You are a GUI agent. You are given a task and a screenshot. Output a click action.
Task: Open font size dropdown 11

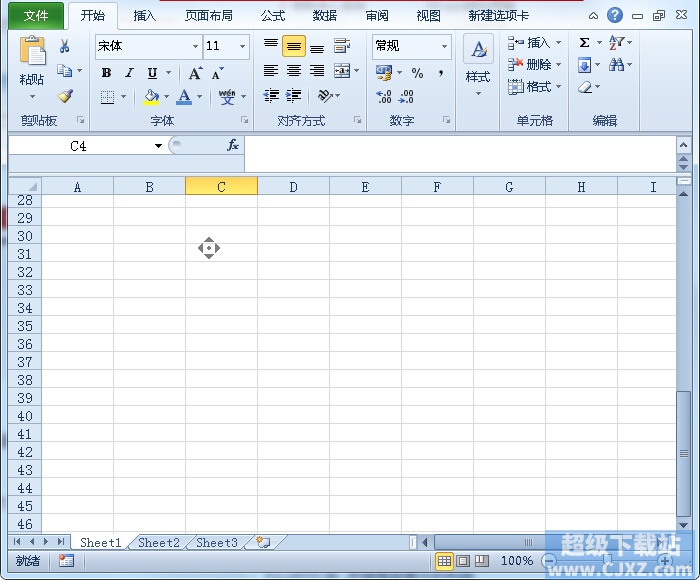tap(242, 46)
